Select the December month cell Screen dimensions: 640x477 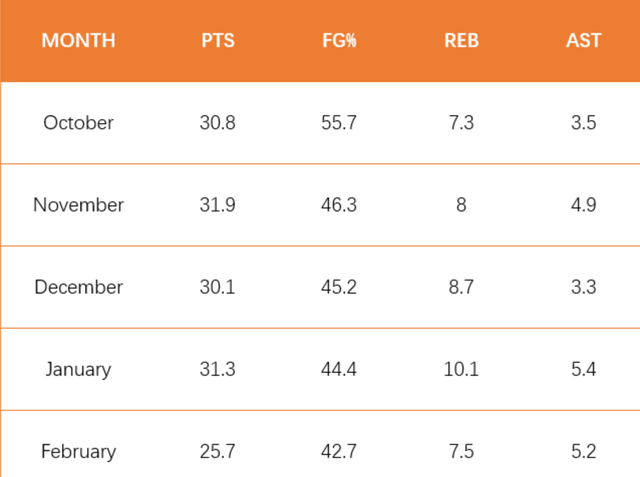(78, 287)
